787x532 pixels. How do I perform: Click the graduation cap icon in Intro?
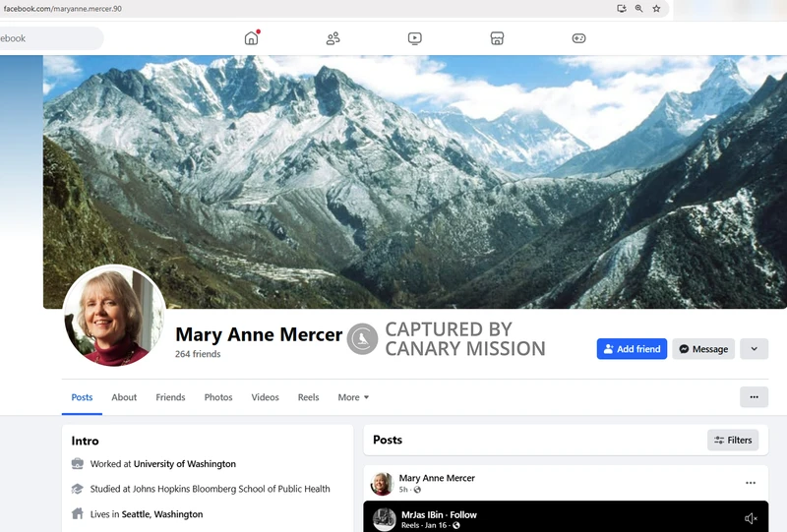tap(78, 489)
